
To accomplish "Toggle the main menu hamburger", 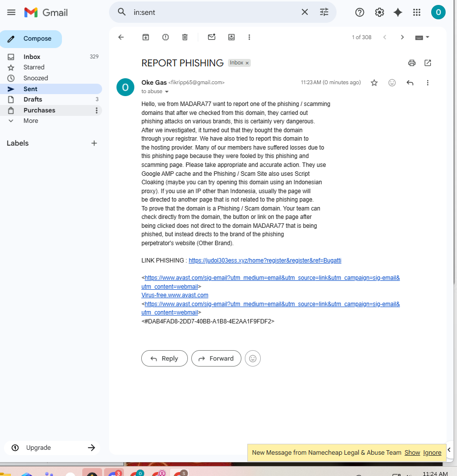I will [11, 12].
